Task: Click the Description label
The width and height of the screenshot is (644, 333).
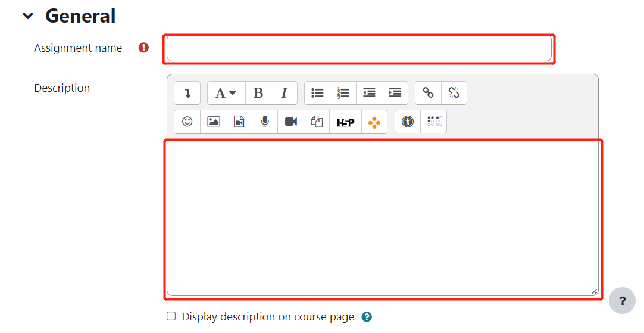Action: [x=62, y=88]
